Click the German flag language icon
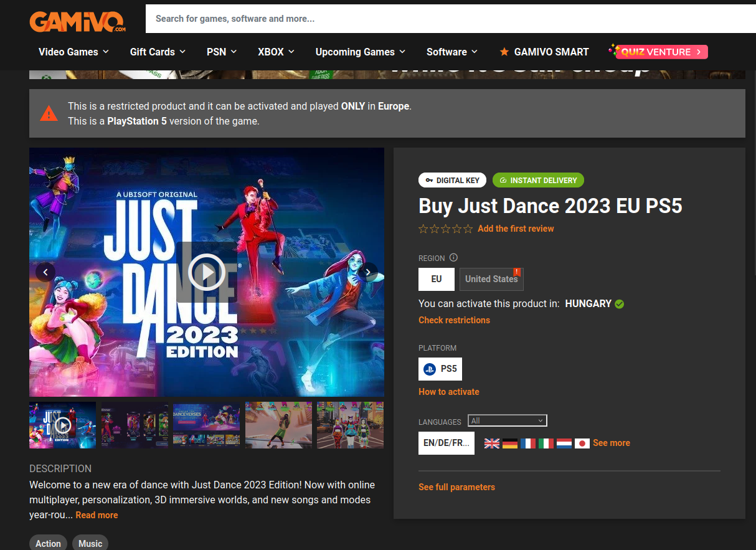The width and height of the screenshot is (756, 550). (x=510, y=443)
